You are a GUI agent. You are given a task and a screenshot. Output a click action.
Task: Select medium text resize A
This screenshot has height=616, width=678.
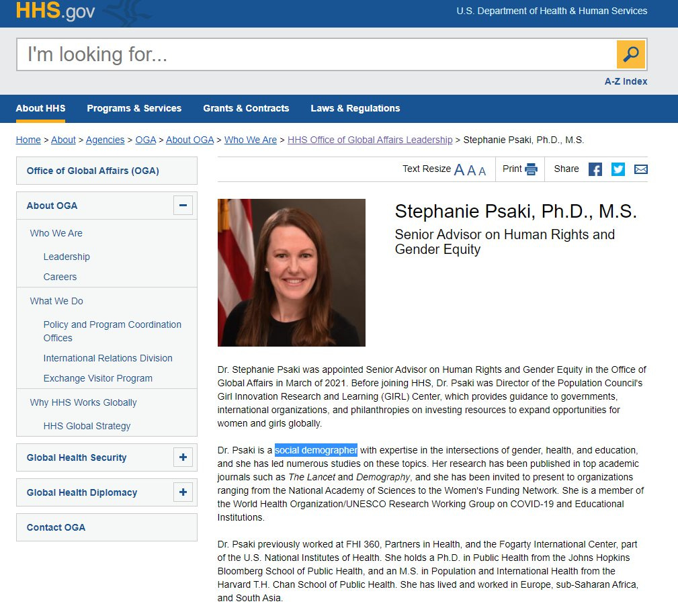point(471,171)
